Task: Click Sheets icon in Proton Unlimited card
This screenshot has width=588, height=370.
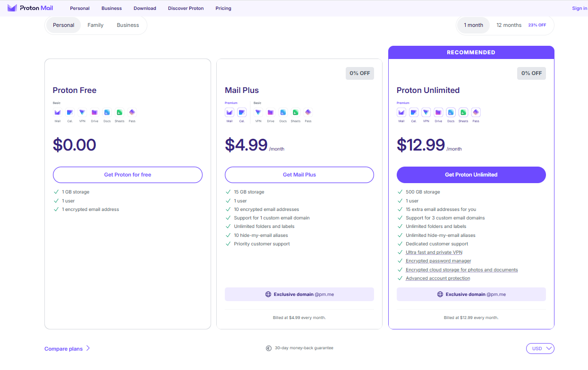Action: click(x=463, y=112)
